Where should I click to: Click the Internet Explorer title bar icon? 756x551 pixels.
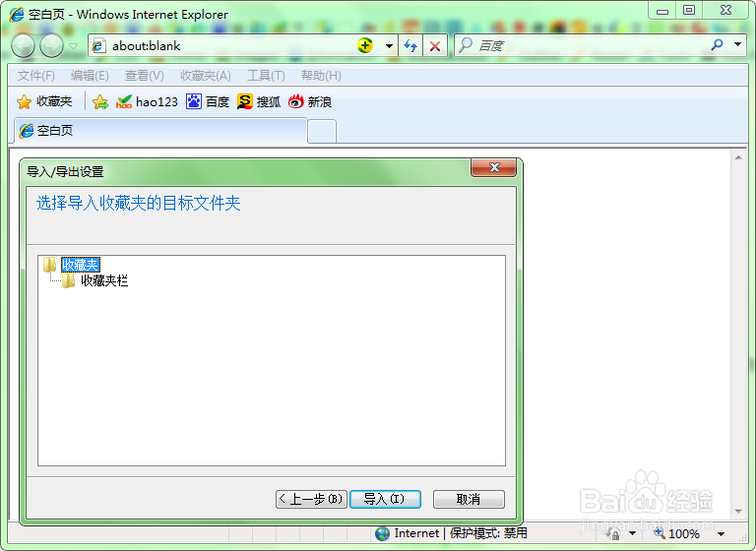(x=17, y=15)
